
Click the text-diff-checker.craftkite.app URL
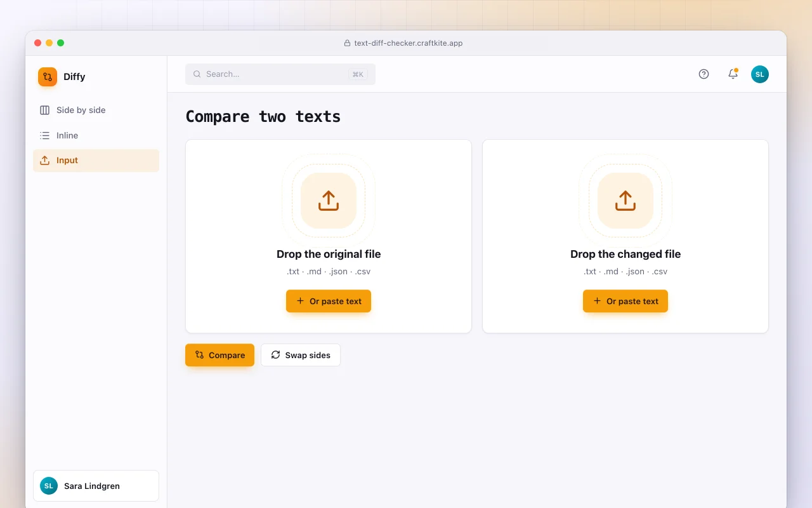pos(409,43)
